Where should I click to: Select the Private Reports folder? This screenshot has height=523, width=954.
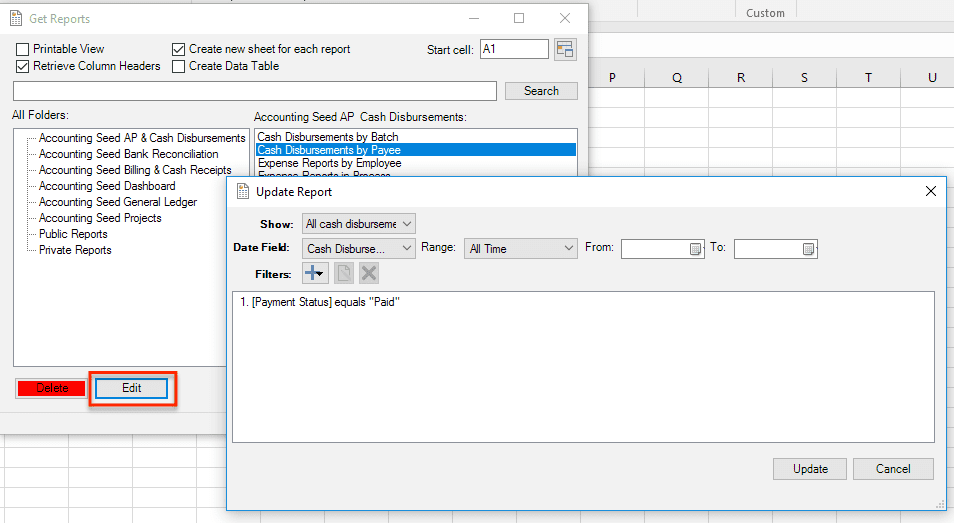75,249
